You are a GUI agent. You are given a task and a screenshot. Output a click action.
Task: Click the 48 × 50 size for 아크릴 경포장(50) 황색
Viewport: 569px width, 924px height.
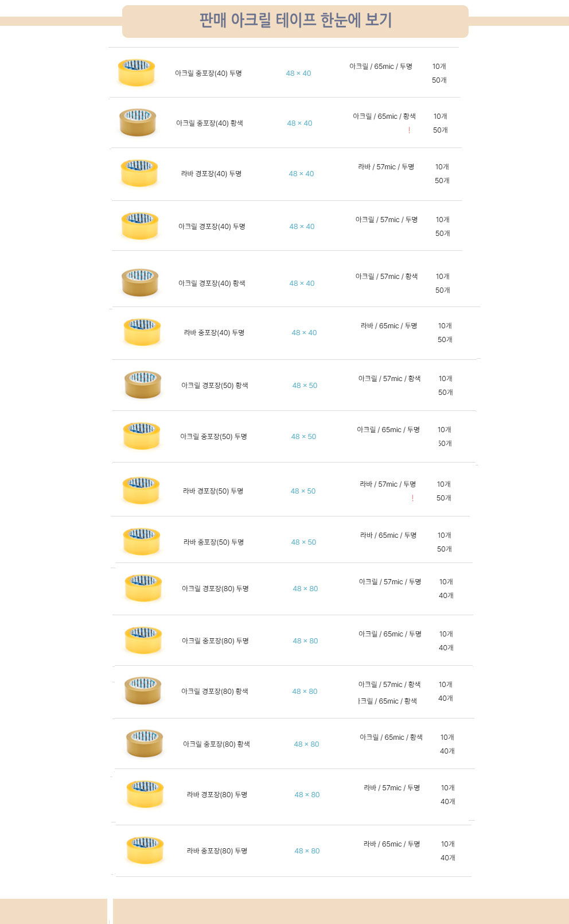[305, 386]
